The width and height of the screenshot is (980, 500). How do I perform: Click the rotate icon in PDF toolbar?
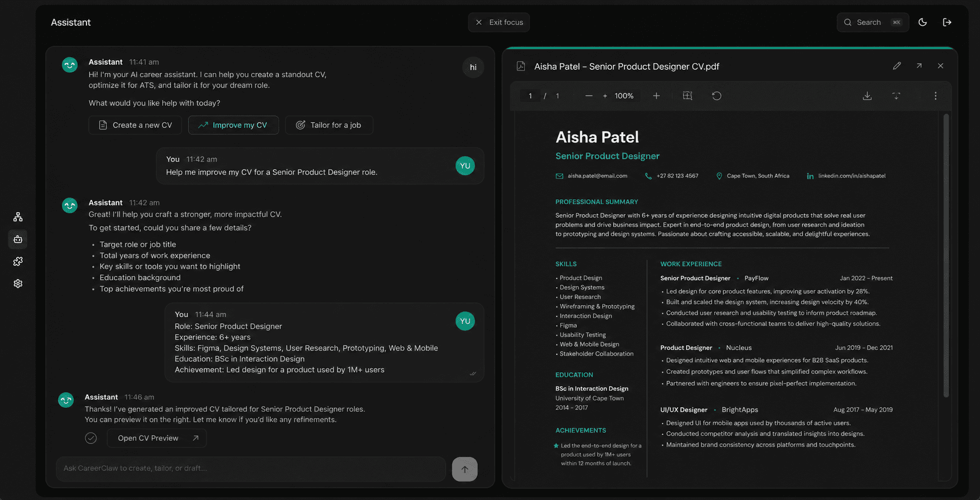point(716,96)
